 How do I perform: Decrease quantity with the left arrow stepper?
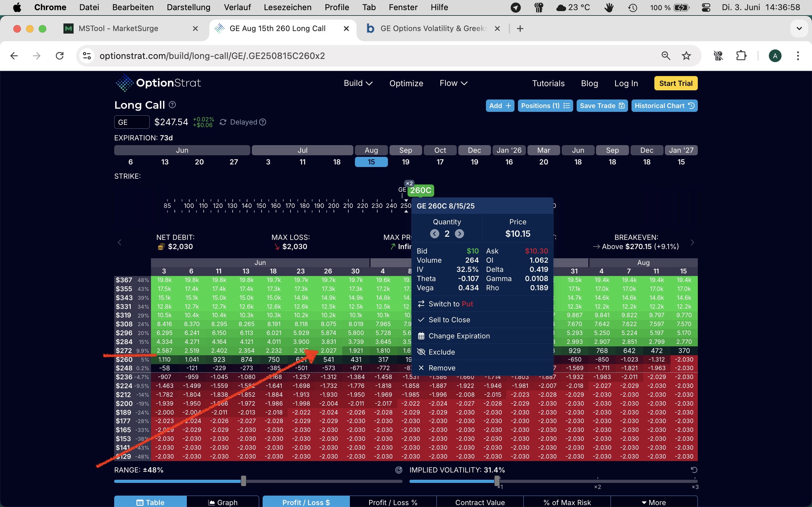(435, 234)
